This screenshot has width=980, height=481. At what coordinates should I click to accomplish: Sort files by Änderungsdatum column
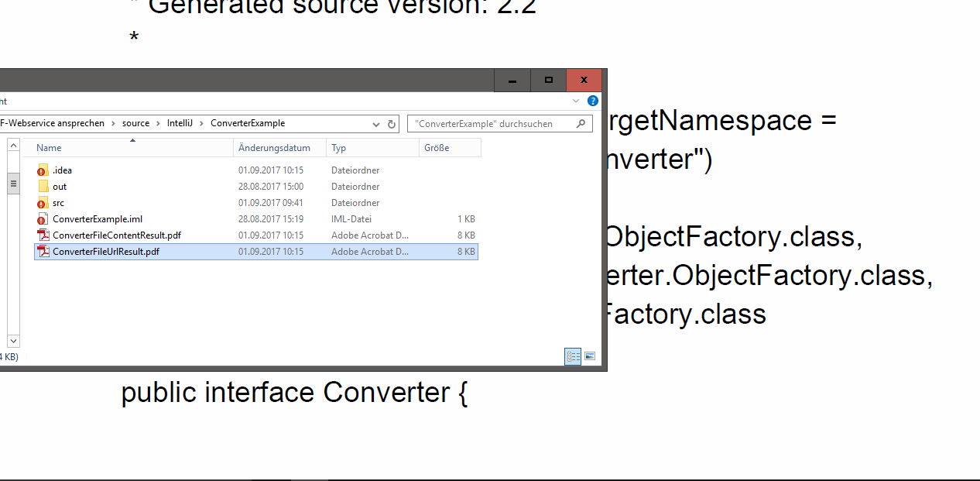click(274, 148)
